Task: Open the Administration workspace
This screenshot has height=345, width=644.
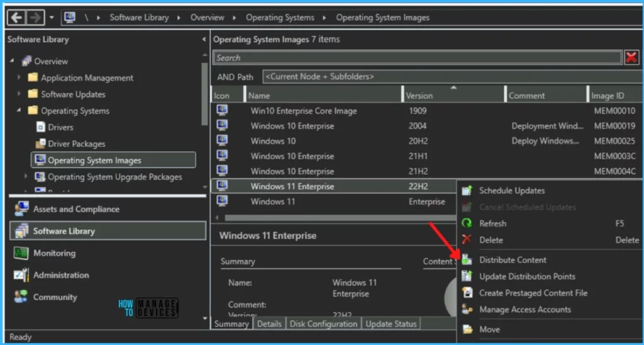Action: pos(108,274)
